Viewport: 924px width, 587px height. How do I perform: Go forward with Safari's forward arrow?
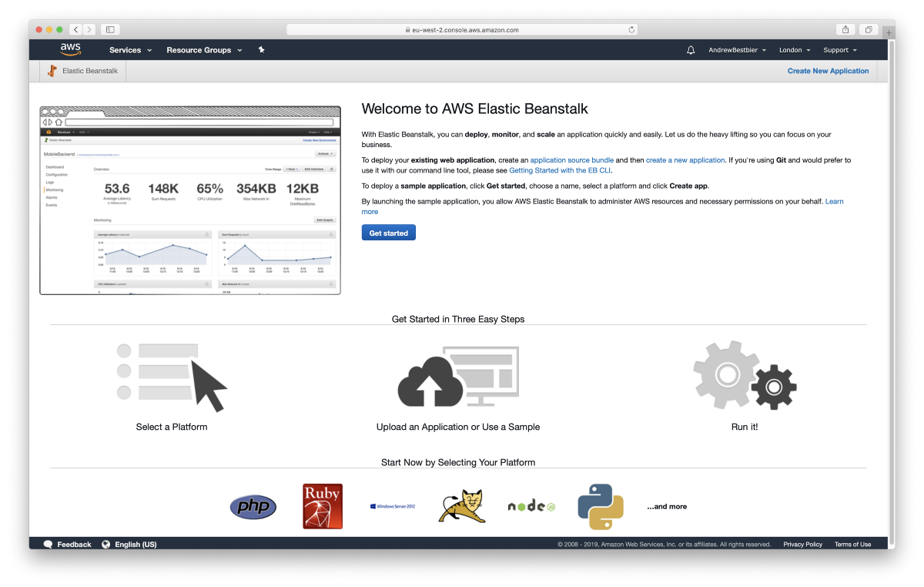89,29
